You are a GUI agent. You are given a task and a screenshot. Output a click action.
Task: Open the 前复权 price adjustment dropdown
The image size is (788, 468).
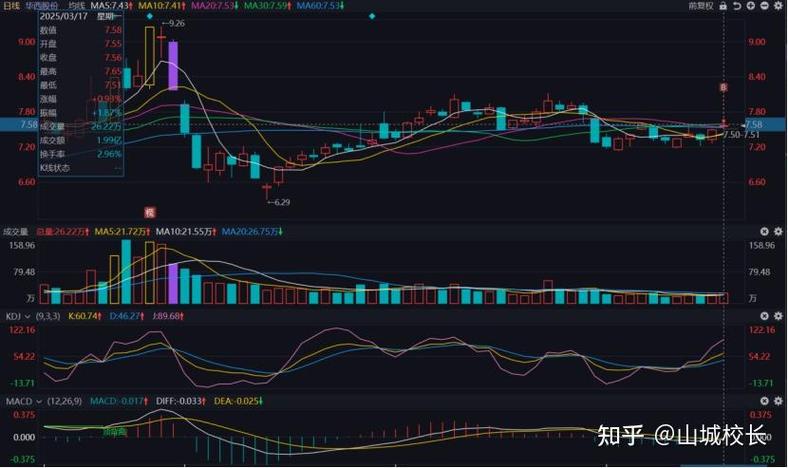click(701, 6)
